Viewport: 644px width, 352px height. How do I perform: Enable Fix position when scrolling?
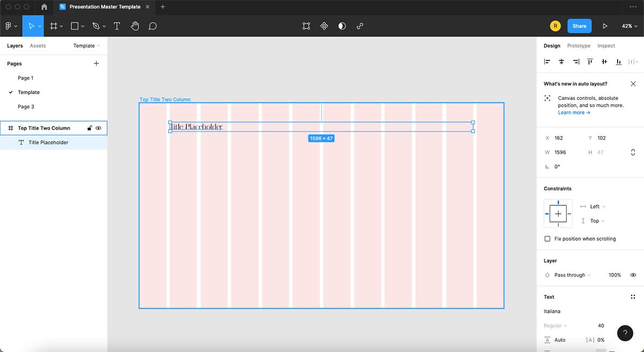point(547,238)
